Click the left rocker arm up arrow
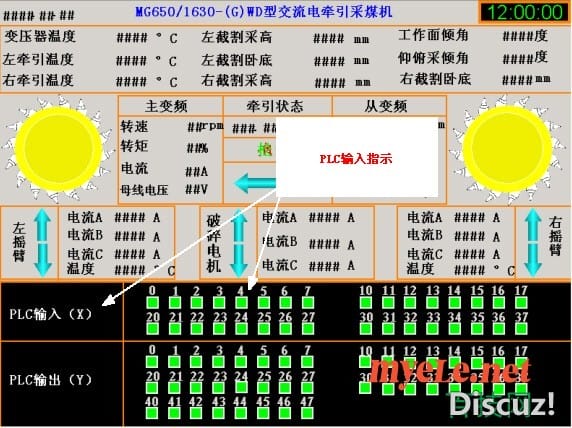572x428 pixels. tap(43, 225)
